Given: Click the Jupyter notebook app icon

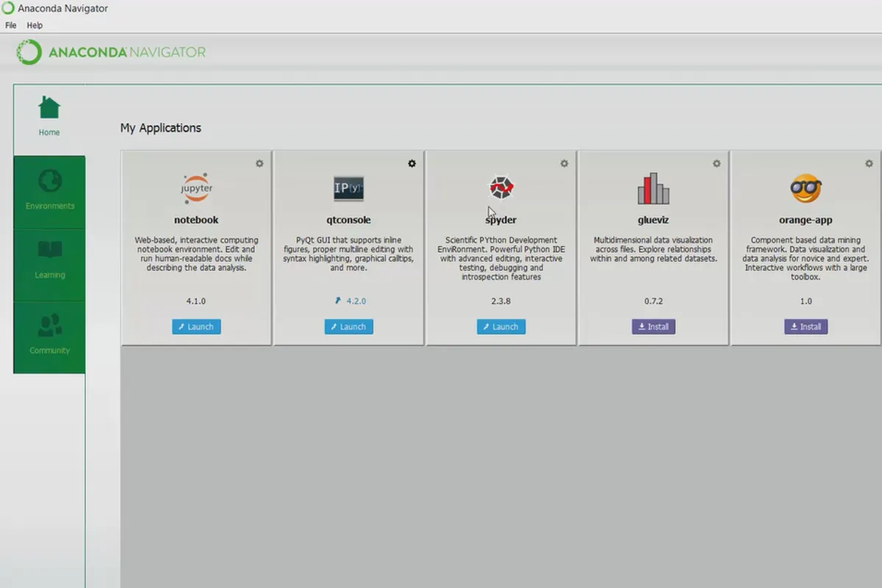Looking at the screenshot, I should [x=196, y=189].
